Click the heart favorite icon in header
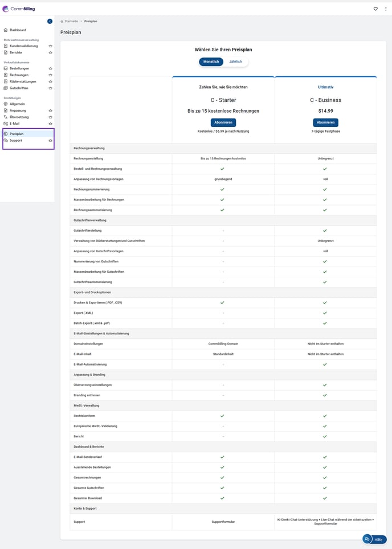Viewport: 392px width, 549px height. 375,9
